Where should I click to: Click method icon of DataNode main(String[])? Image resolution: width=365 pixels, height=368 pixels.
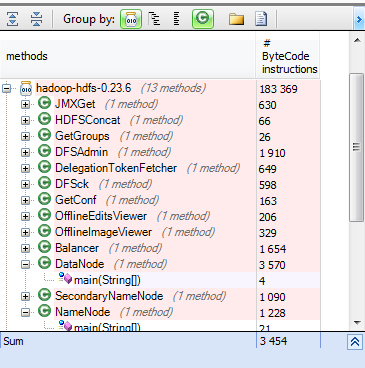pos(65,278)
